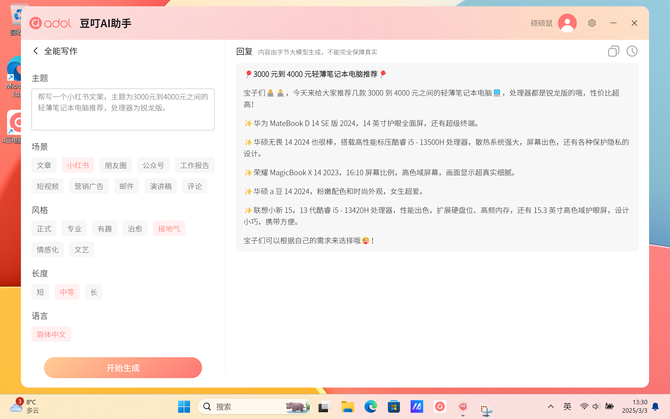
Task: Click the closing line 宝子们可以根据自己的需求
Action: point(309,240)
